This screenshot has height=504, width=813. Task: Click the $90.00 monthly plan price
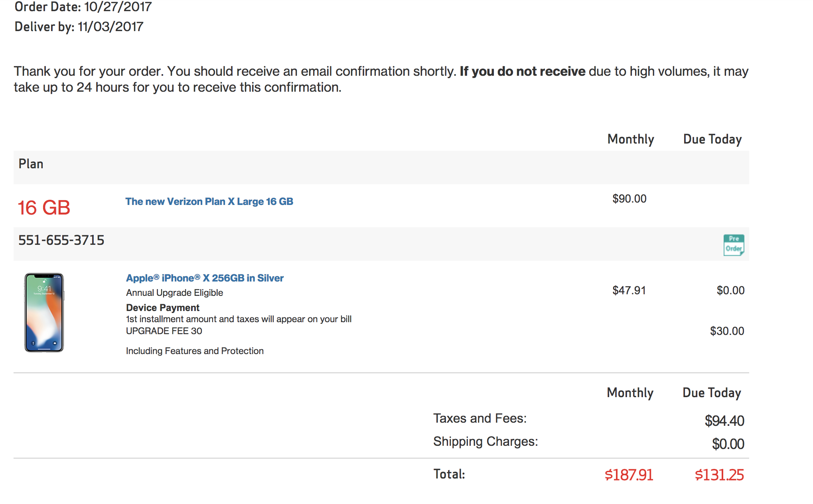tap(629, 199)
